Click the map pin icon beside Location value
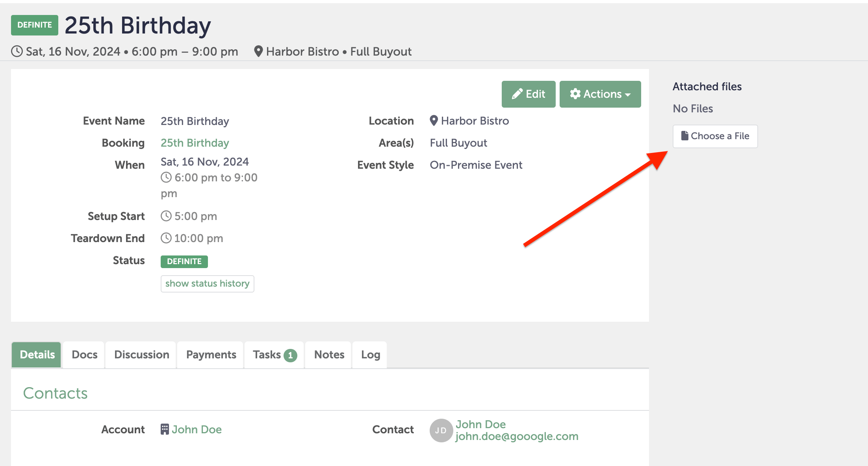The image size is (868, 466). click(434, 121)
